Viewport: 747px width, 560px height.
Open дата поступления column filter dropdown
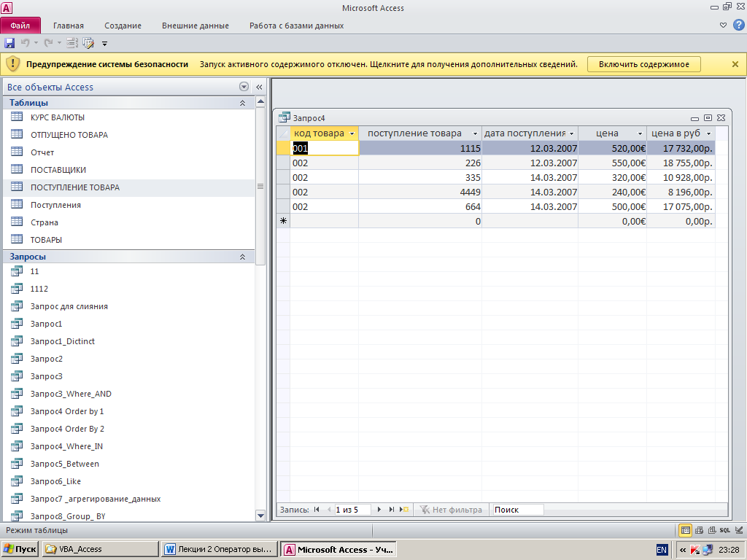[572, 134]
